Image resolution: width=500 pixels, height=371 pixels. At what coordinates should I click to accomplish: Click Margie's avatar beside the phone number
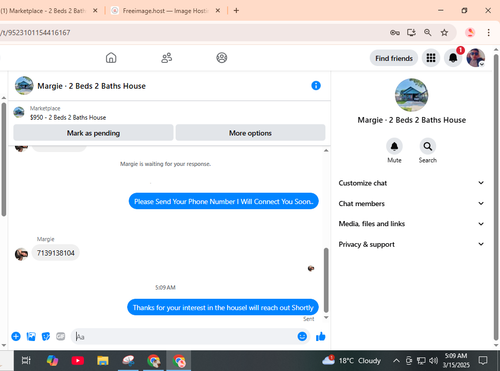pyautogui.click(x=21, y=254)
